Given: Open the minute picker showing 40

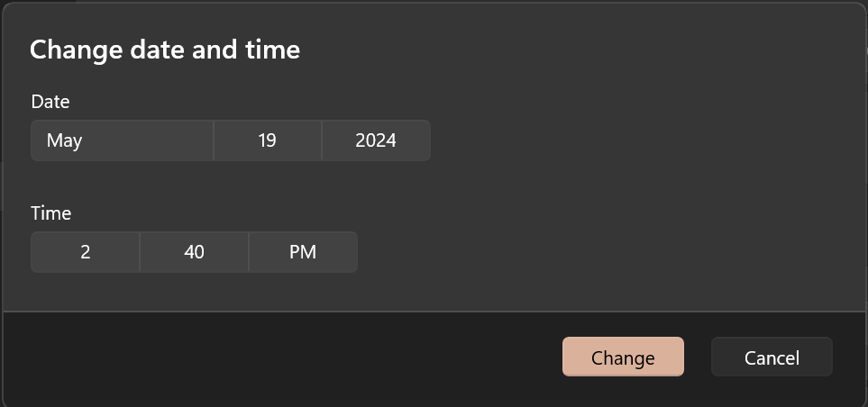Looking at the screenshot, I should 194,252.
